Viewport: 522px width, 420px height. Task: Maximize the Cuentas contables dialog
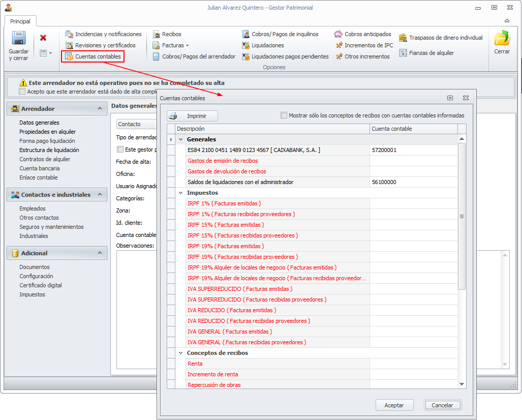click(450, 98)
